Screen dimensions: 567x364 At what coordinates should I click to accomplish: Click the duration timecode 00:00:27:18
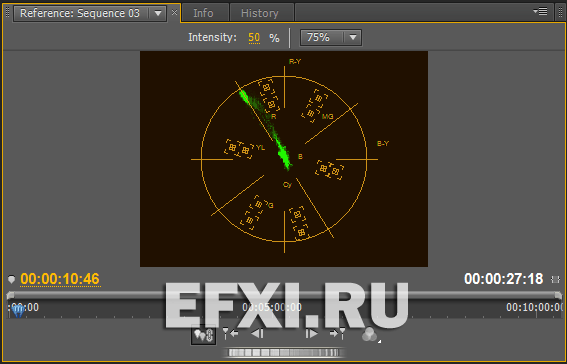503,279
